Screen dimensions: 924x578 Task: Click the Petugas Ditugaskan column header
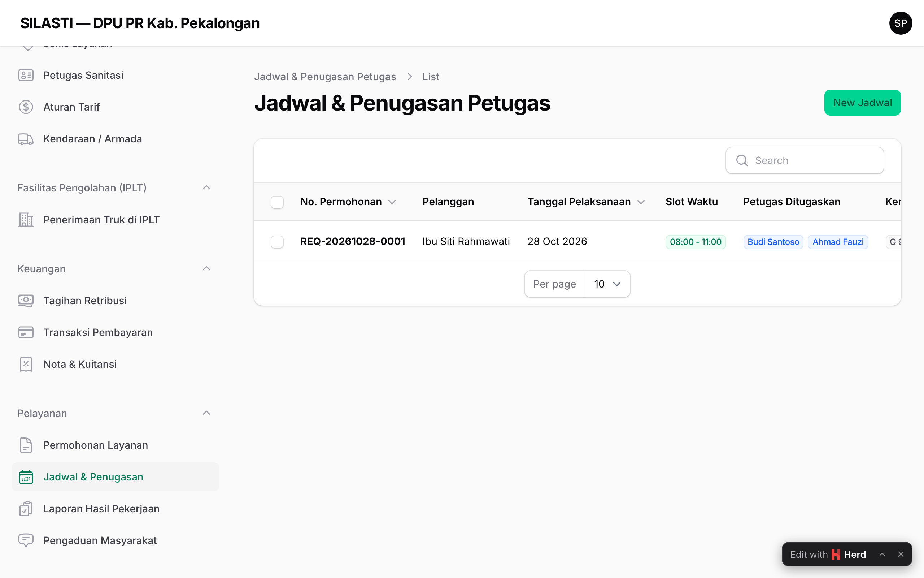[792, 202]
